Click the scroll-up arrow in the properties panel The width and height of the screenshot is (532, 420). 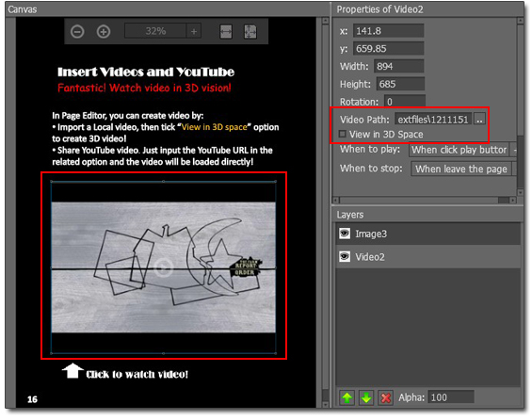click(x=520, y=21)
